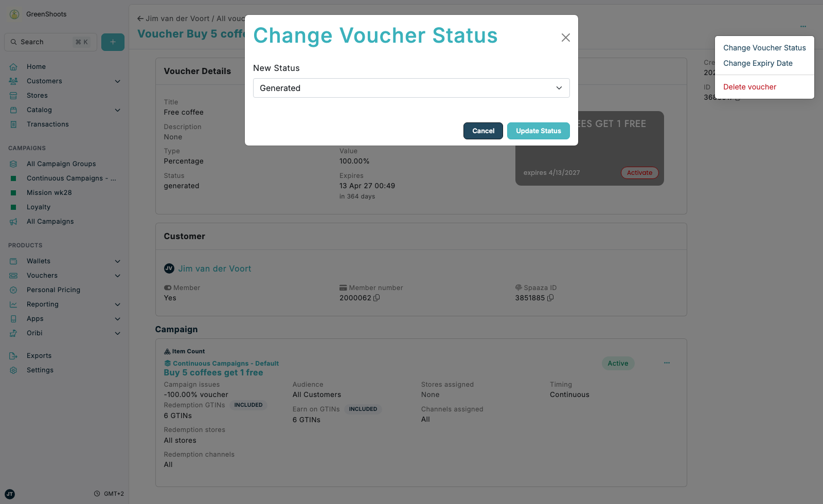Open Personal Pricing via its icon

13,290
